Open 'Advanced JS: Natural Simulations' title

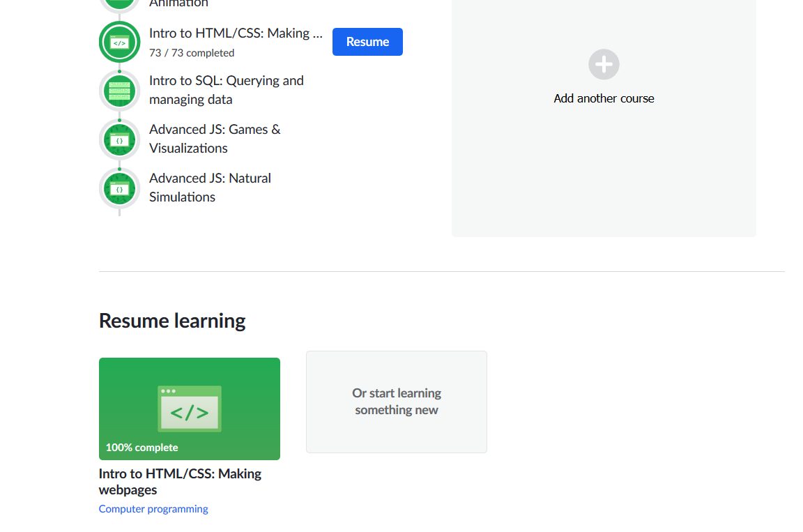pos(210,188)
